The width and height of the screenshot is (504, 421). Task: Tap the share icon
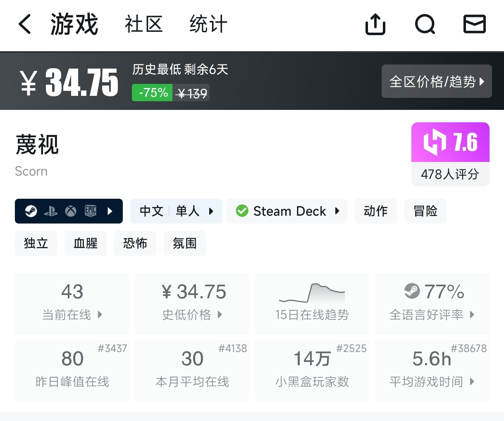coord(375,24)
